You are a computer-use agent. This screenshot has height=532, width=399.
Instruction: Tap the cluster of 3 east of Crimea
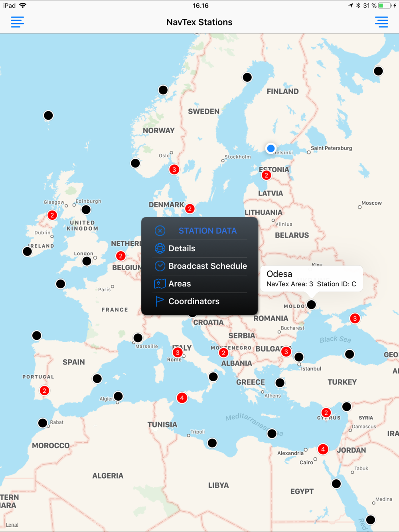[x=355, y=318]
